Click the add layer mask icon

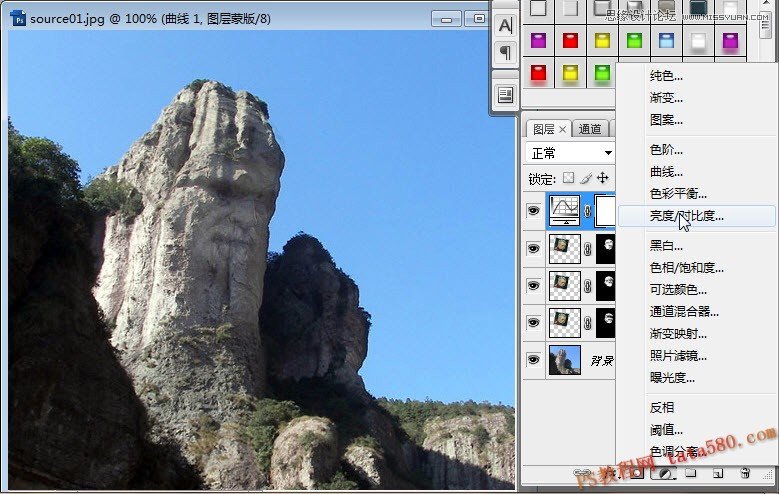(x=638, y=473)
